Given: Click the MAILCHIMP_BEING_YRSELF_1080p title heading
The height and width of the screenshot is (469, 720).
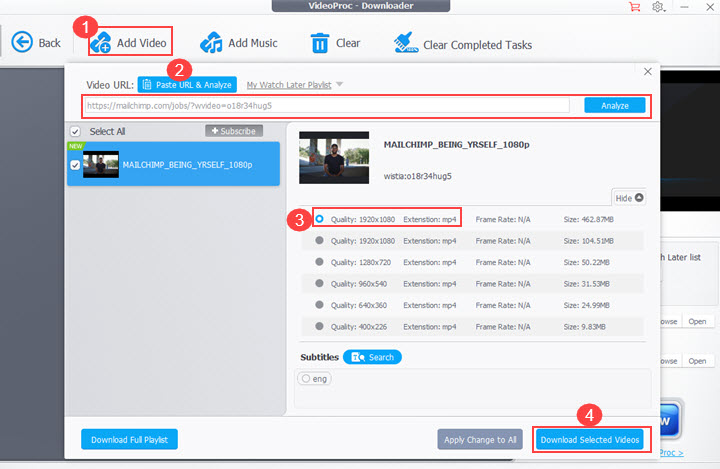Looking at the screenshot, I should (x=456, y=145).
